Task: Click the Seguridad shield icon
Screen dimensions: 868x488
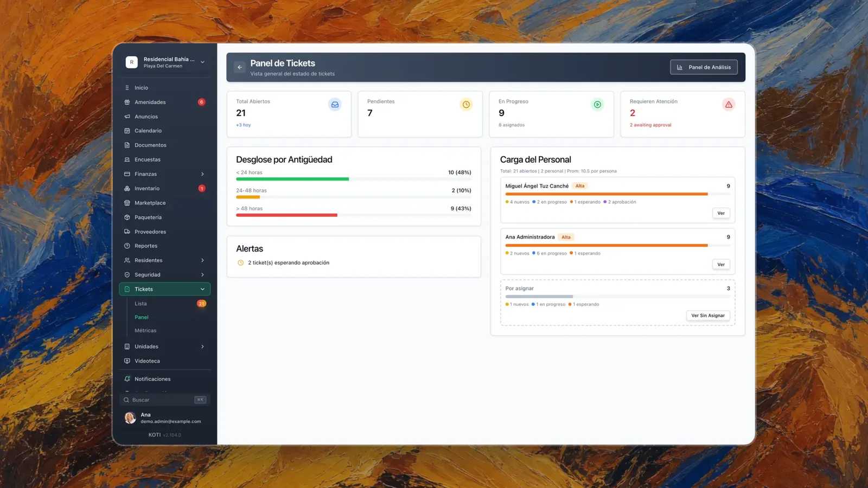Action: (127, 275)
